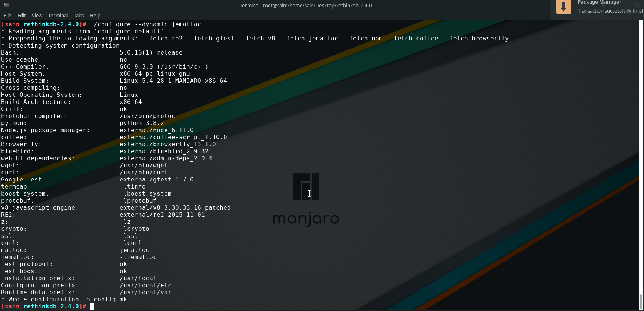Click 'external/bluebird_2.9.32' value
Image resolution: width=644 pixels, height=311 pixels.
coord(164,151)
